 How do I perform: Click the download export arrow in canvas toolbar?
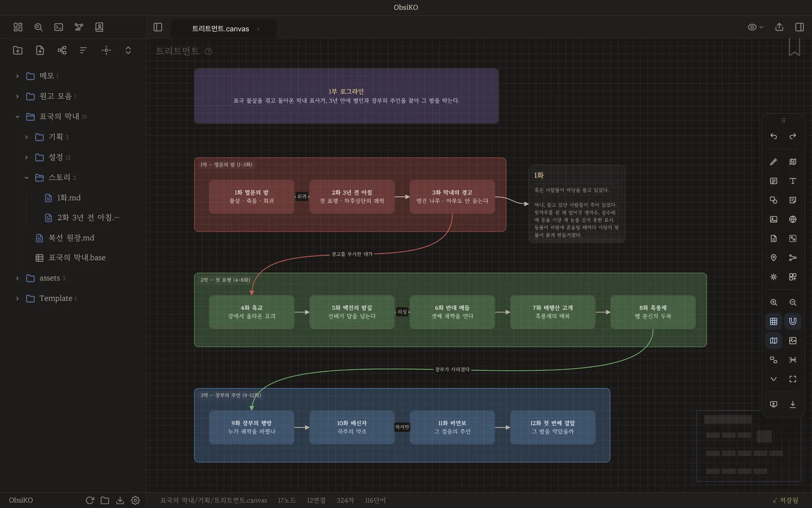[793, 404]
